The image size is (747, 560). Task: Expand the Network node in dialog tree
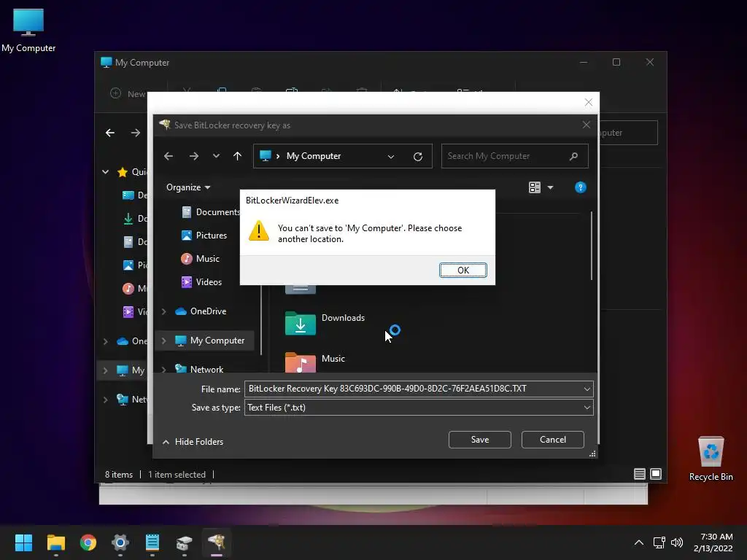click(x=164, y=369)
